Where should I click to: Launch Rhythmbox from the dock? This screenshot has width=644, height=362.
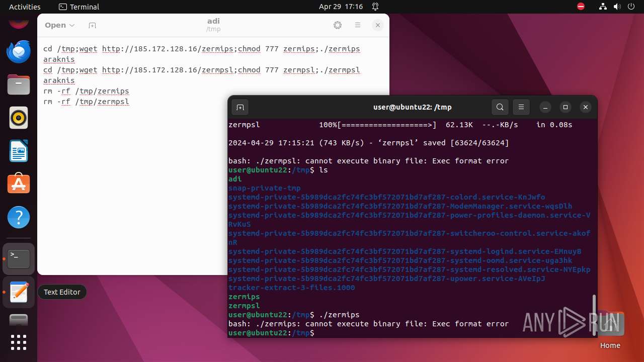pos(19,118)
